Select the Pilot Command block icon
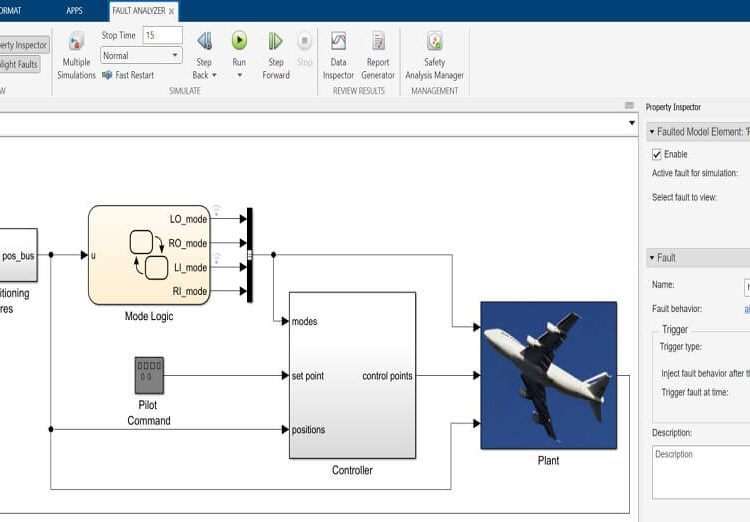This screenshot has width=750, height=522. [148, 375]
